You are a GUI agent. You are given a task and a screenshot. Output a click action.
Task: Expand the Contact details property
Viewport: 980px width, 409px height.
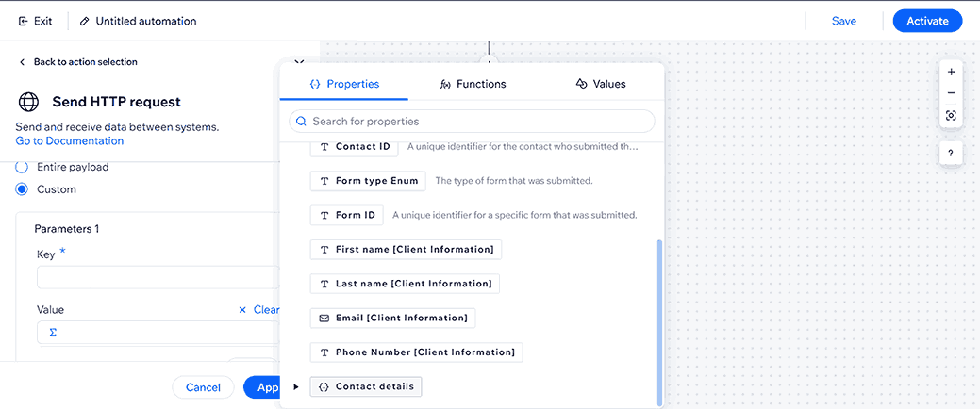296,386
